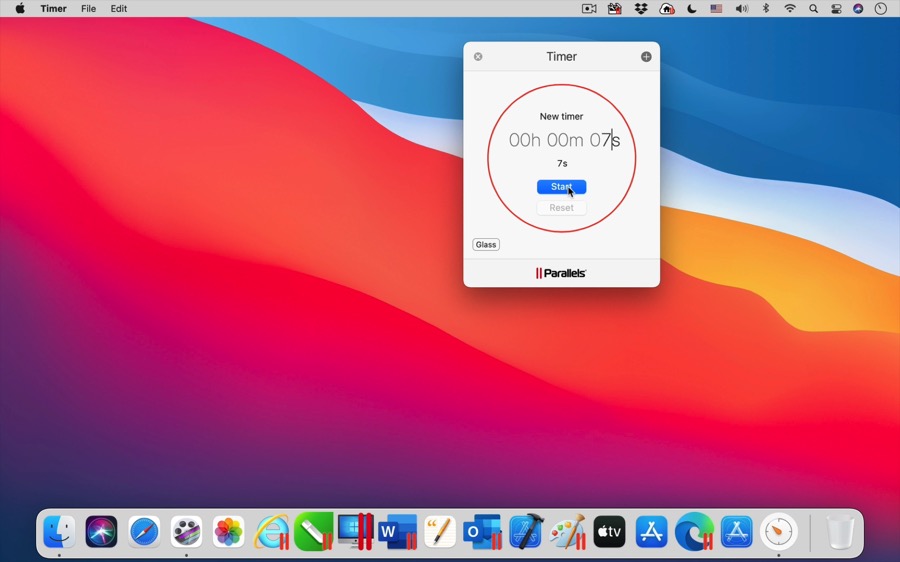The image size is (900, 562).
Task: Select the Glass sound tag
Action: (486, 245)
